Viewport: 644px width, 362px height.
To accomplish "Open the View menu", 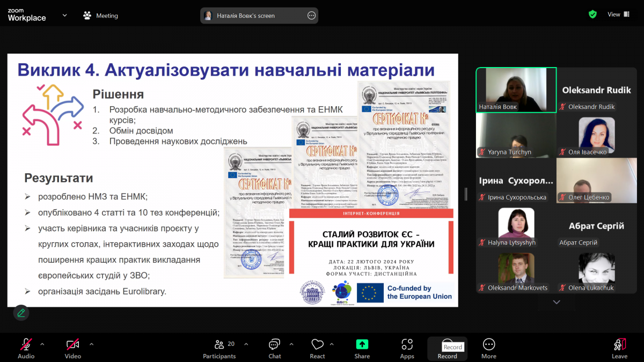I will coord(615,14).
